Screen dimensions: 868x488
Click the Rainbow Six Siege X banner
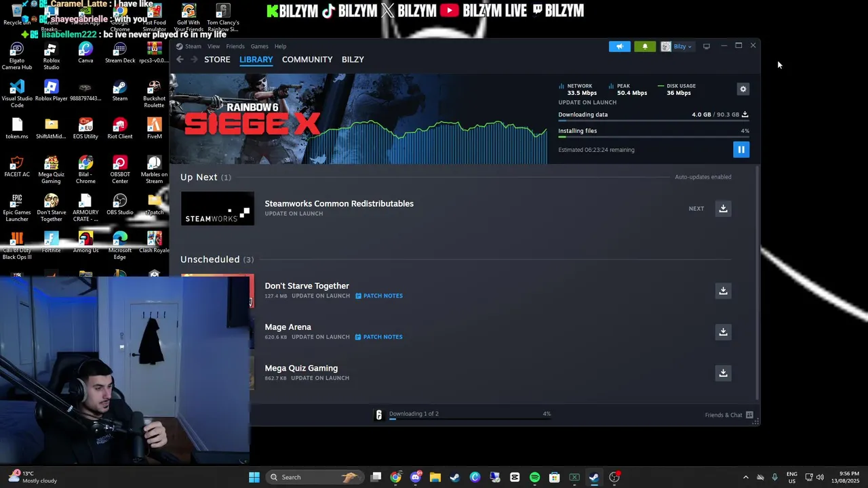[x=358, y=119]
